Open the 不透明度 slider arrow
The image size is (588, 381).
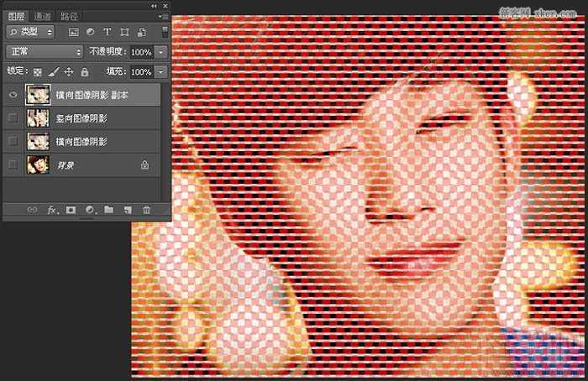point(161,52)
